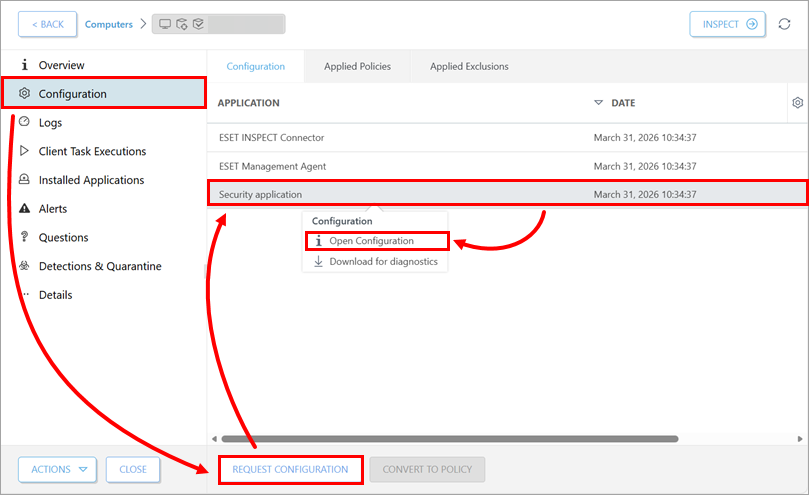
Task: Sort by Date column header arrow
Action: [599, 103]
